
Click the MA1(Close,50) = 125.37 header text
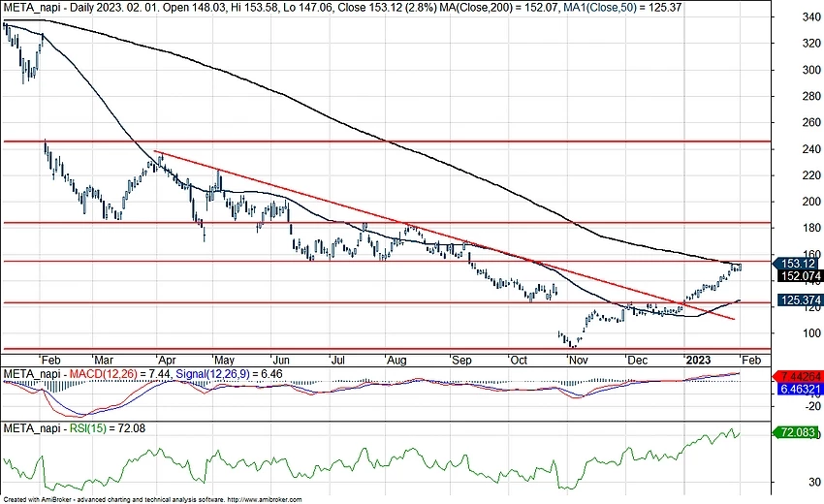coord(622,8)
